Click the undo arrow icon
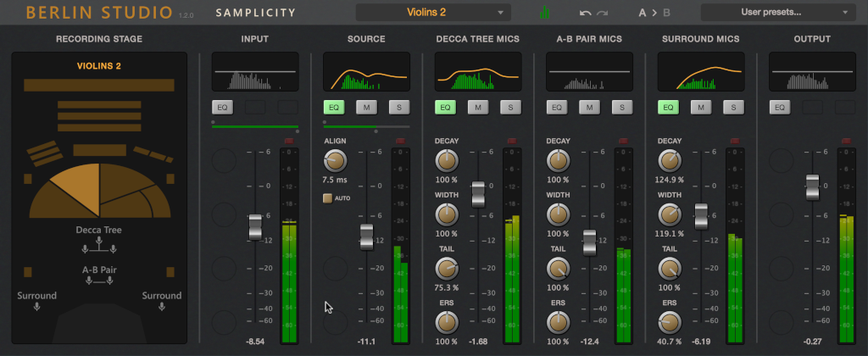 585,12
